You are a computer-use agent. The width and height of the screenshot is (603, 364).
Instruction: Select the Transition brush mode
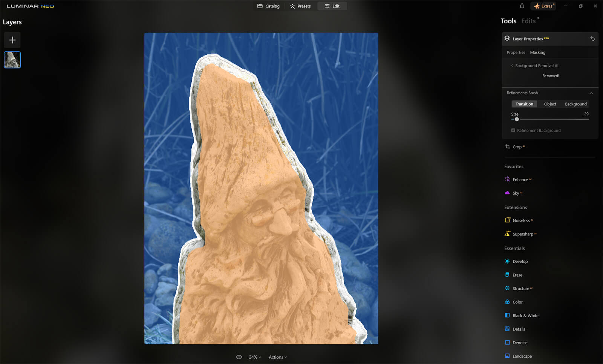[524, 104]
